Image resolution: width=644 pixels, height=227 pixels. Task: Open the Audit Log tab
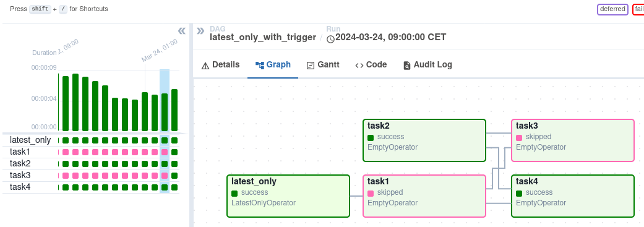pyautogui.click(x=427, y=65)
